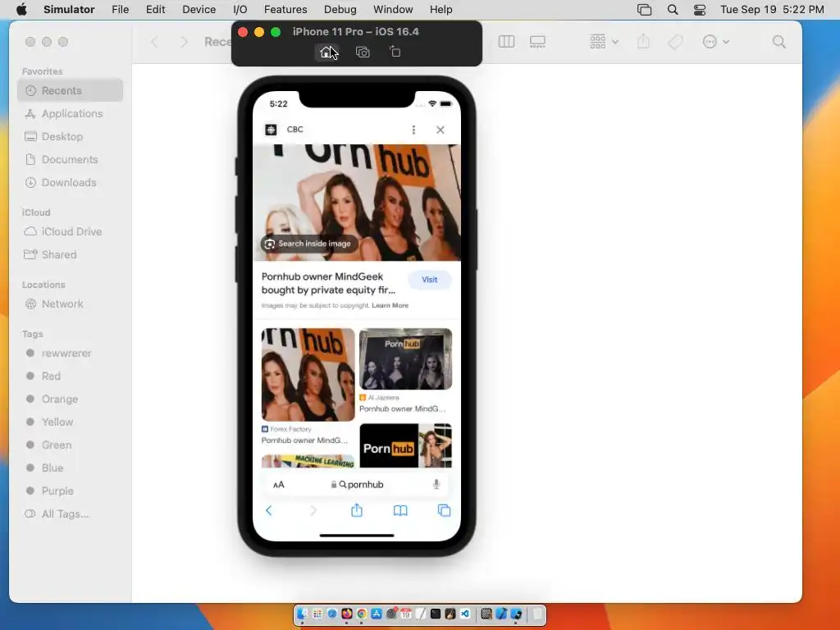Click Stage Manager icon in menu bar

point(644,10)
